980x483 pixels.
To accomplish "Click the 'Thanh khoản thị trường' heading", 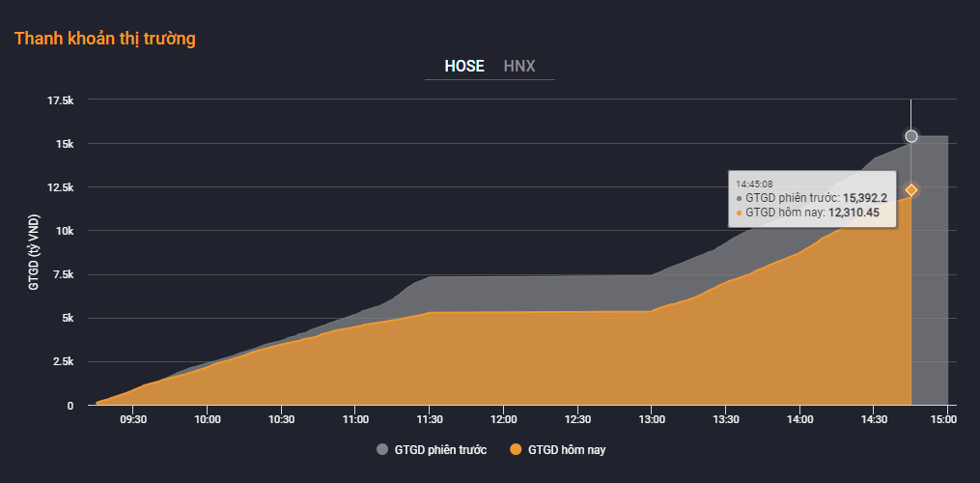I will (105, 39).
